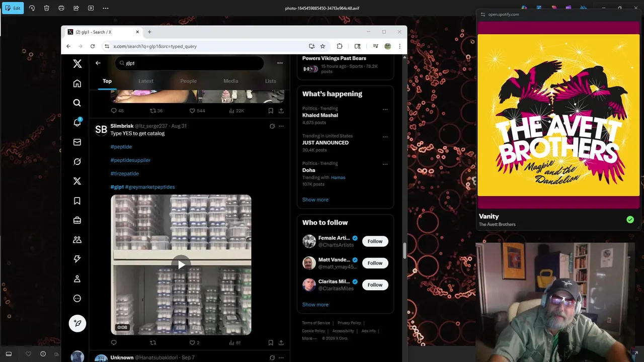Open Grok icon in X sidebar
This screenshot has height=362, width=644.
77,161
